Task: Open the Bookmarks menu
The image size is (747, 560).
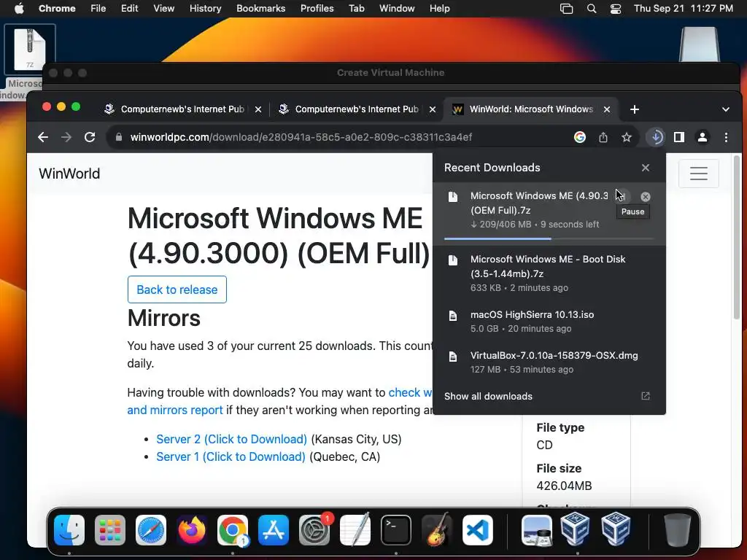Action: 260,9
